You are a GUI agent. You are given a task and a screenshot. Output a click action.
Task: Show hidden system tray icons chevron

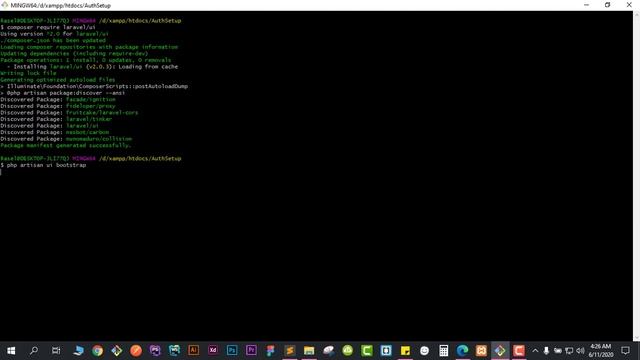535,351
